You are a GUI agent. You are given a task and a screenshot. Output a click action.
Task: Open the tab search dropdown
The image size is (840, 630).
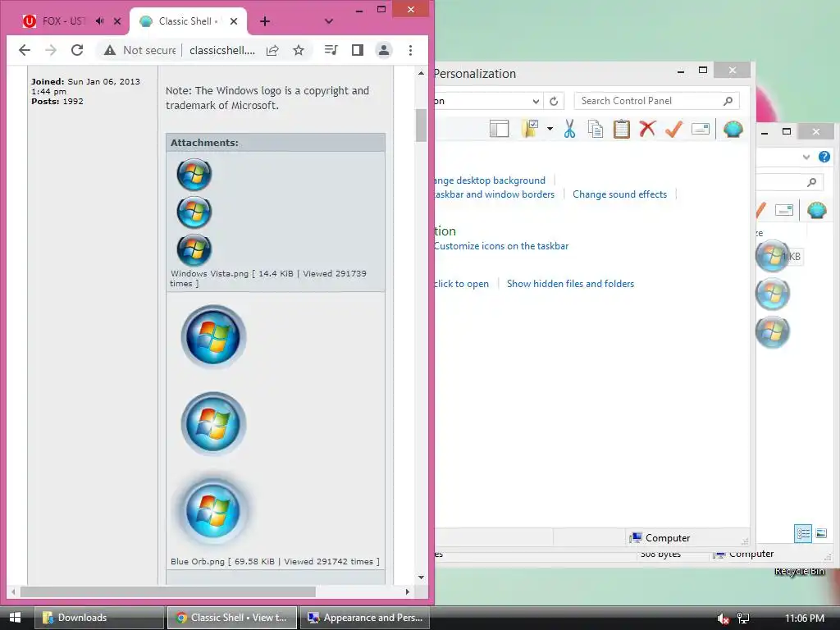[329, 21]
